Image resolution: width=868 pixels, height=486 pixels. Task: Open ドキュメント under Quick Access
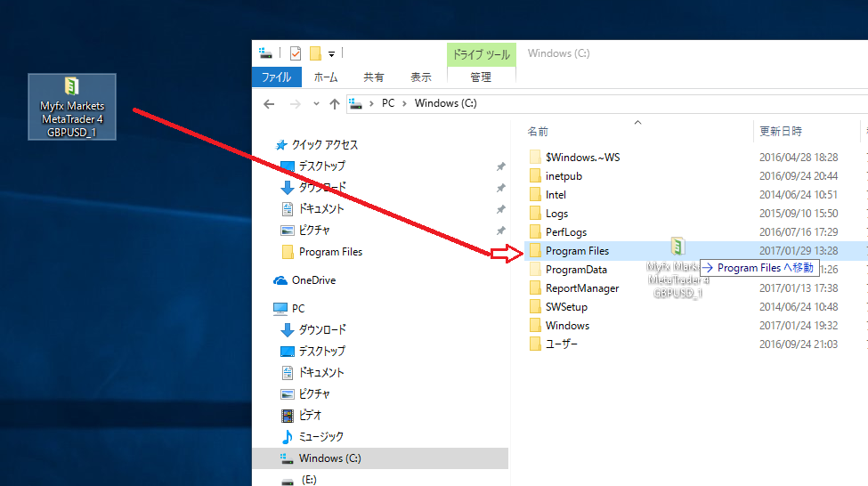pos(321,209)
